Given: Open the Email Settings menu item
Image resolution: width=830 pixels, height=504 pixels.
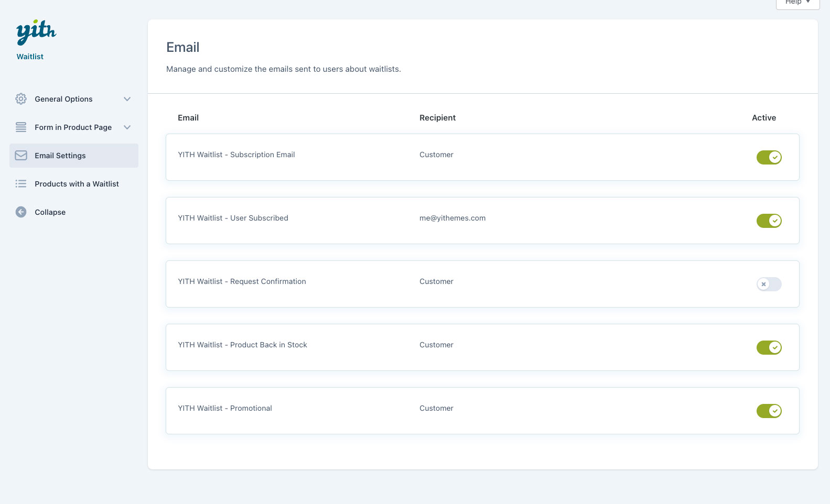Looking at the screenshot, I should tap(60, 156).
